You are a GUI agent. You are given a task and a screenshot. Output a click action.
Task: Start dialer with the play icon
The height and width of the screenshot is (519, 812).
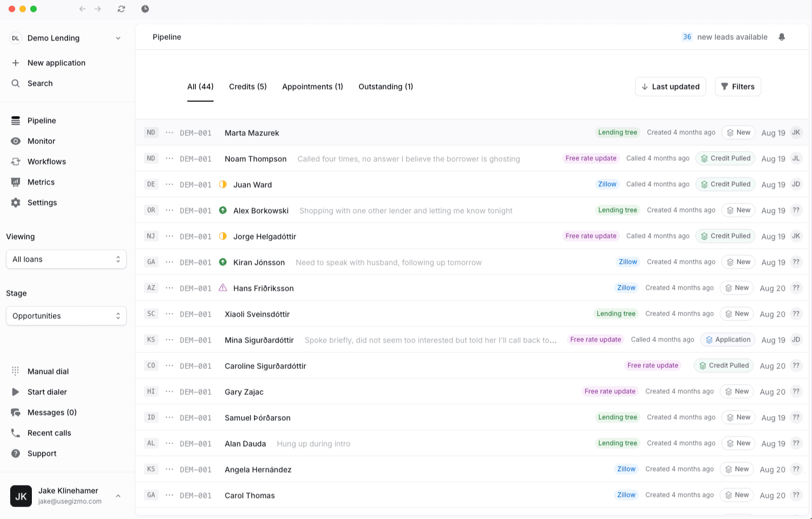pyautogui.click(x=16, y=392)
